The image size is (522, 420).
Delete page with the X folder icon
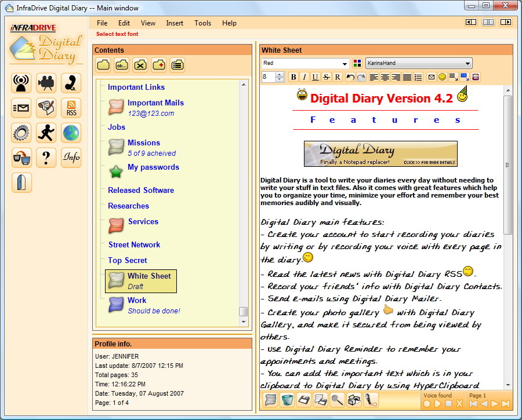click(x=140, y=65)
